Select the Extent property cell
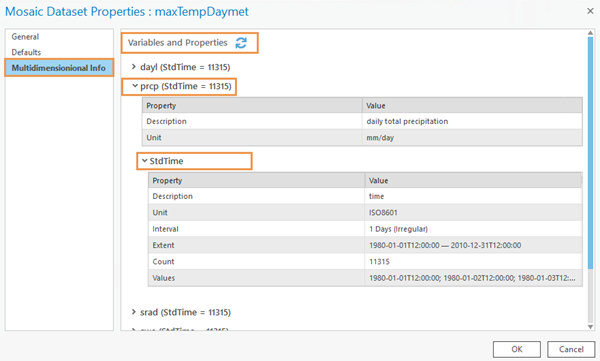This screenshot has width=600, height=361. 257,245
